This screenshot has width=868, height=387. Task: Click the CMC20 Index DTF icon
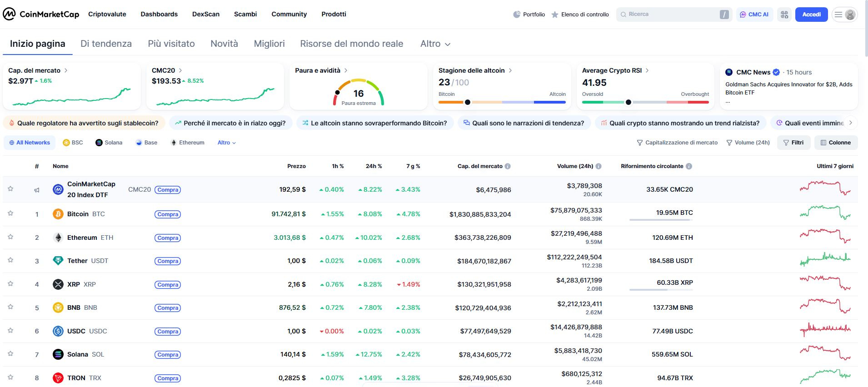point(58,189)
